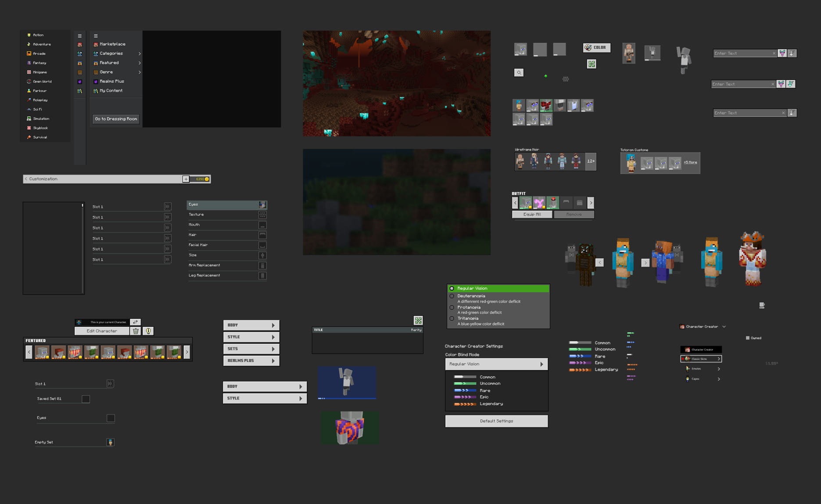Image resolution: width=821 pixels, height=504 pixels.
Task: Open the Regular Vision color blind dropdown
Action: pyautogui.click(x=496, y=364)
